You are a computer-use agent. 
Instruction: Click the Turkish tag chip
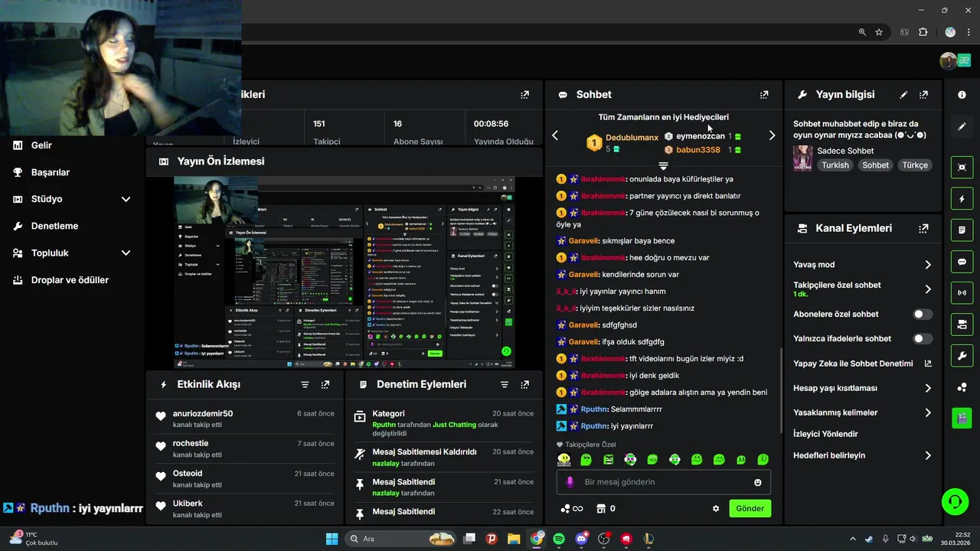click(835, 165)
